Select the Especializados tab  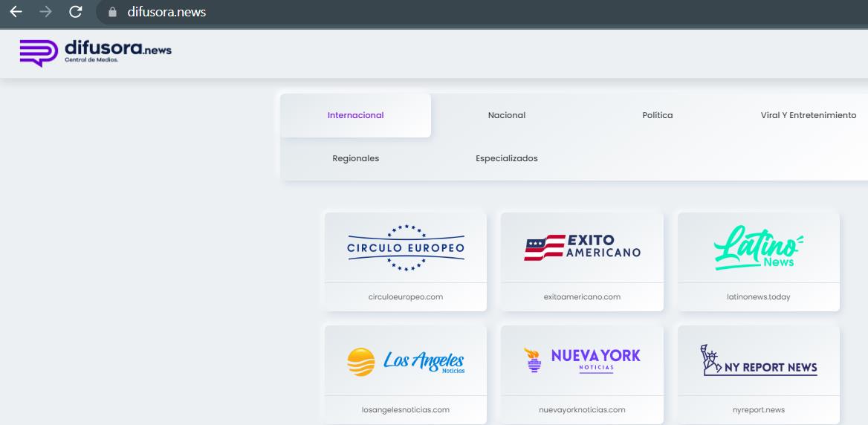(x=507, y=158)
